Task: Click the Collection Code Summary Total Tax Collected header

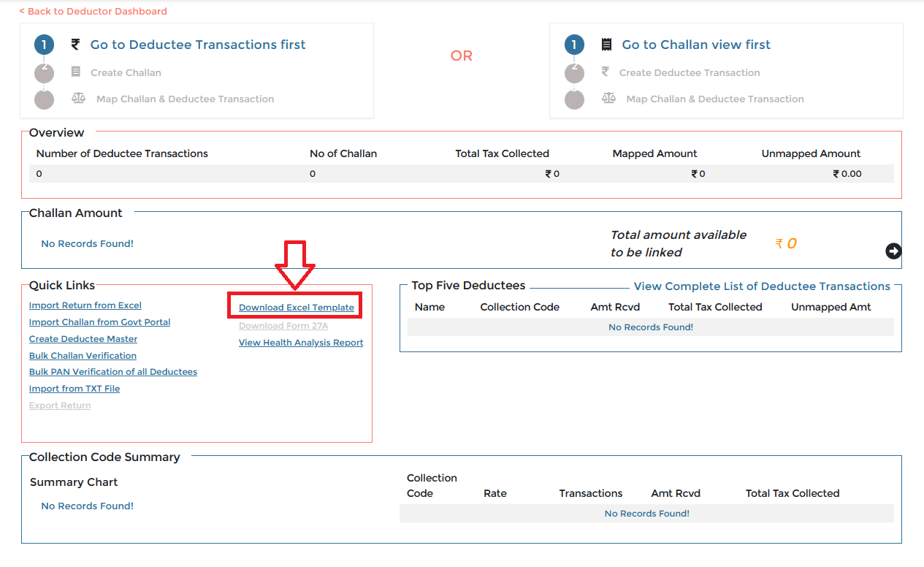Action: (793, 493)
